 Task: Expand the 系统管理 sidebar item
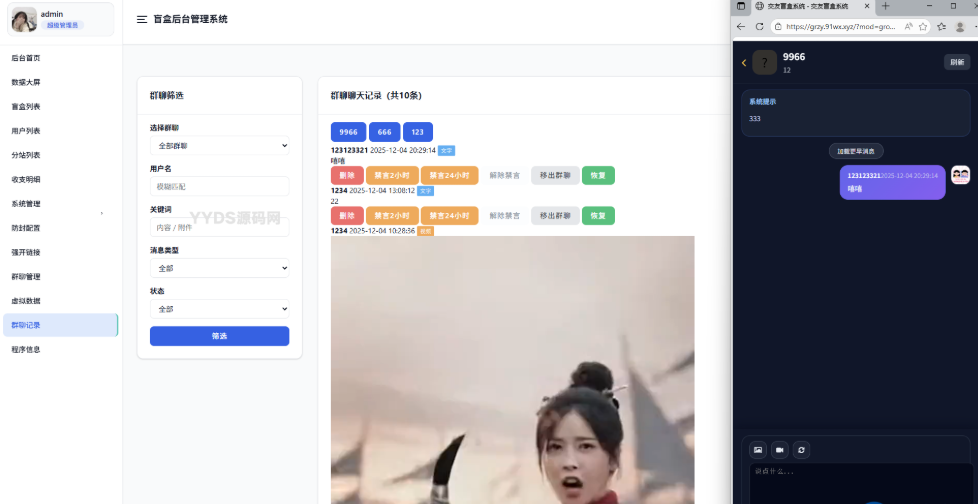(x=58, y=204)
